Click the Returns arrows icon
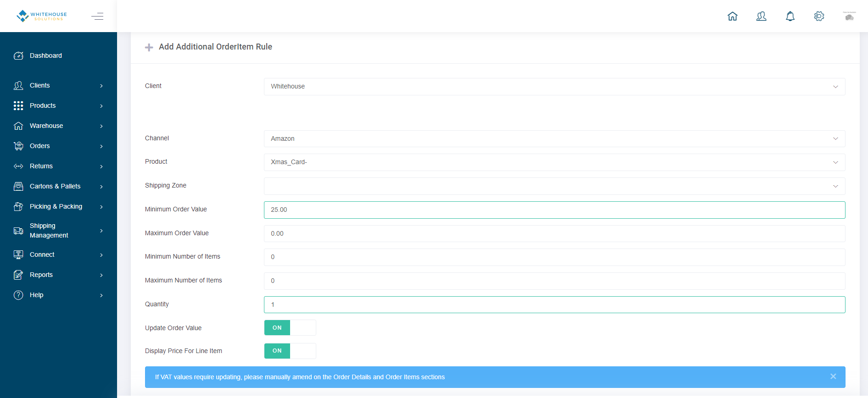 (18, 166)
